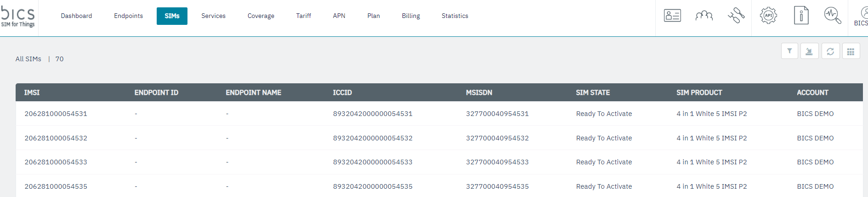
Task: Select the Statistics tab
Action: coord(454,16)
